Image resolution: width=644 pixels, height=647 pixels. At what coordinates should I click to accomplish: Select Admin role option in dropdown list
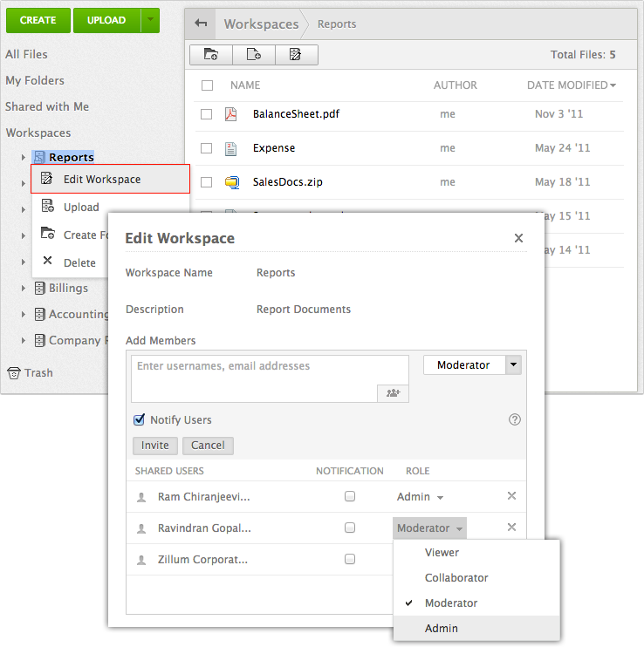click(476, 628)
